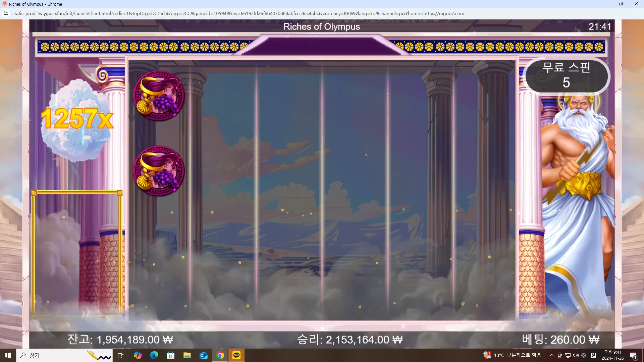This screenshot has width=644, height=362.
Task: Open the Windows Start menu
Action: click(8, 355)
